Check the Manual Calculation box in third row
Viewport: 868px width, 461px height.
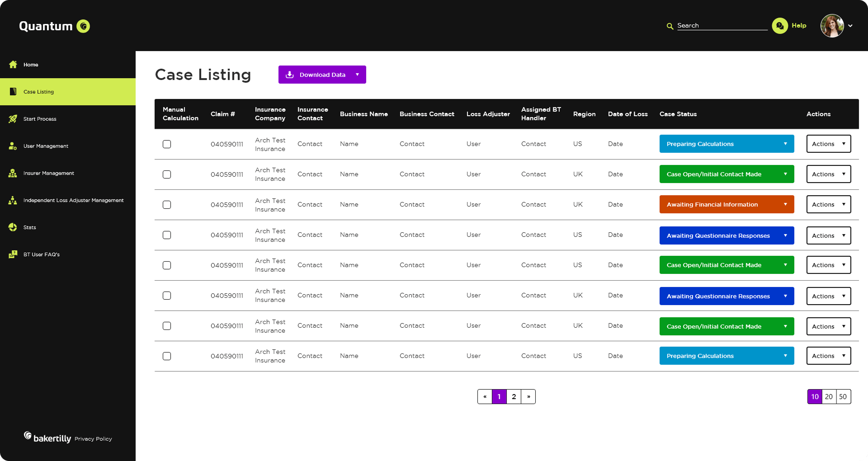167,205
